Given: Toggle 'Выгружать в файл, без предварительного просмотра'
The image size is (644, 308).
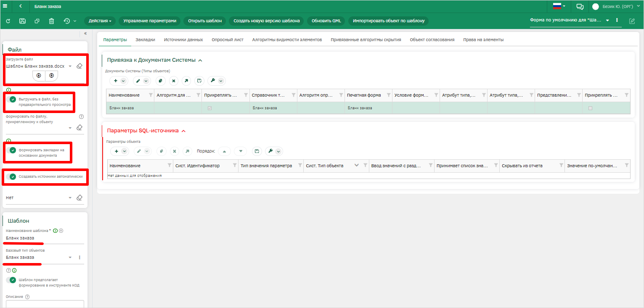Looking at the screenshot, I should [x=11, y=100].
